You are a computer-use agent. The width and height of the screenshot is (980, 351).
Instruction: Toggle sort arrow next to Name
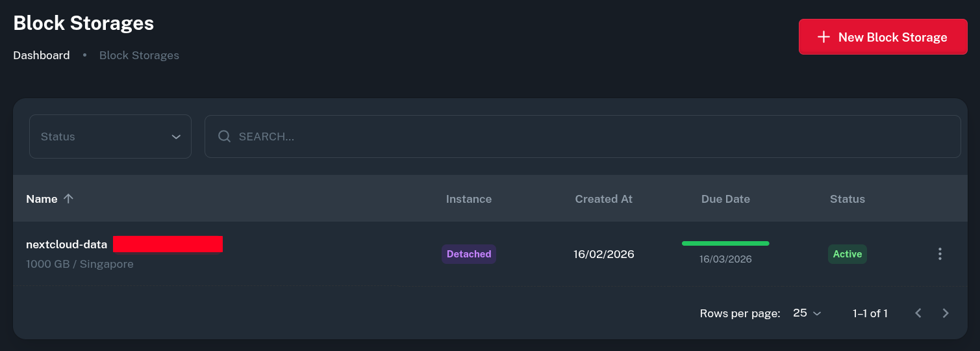click(68, 199)
